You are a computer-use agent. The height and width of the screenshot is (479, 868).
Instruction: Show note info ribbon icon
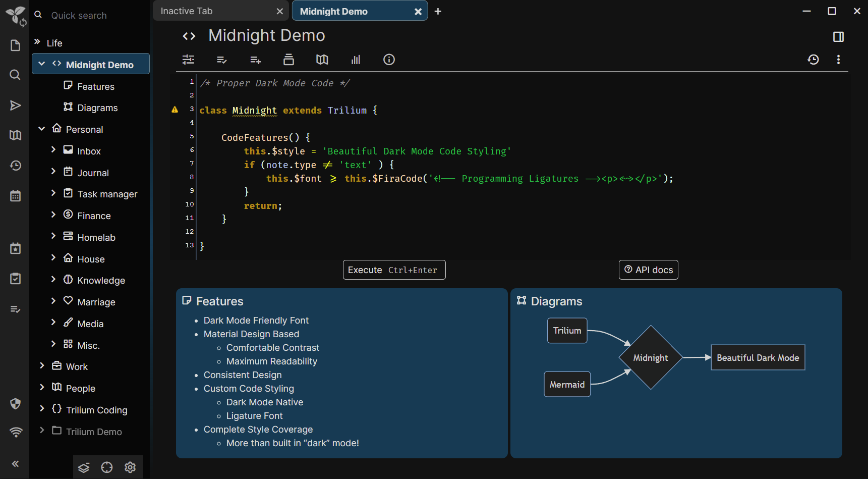click(x=389, y=60)
